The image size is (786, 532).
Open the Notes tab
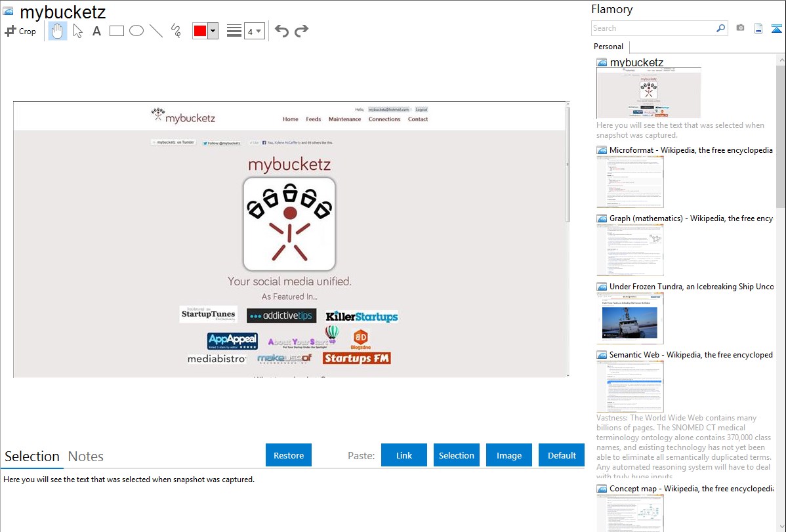[86, 457]
